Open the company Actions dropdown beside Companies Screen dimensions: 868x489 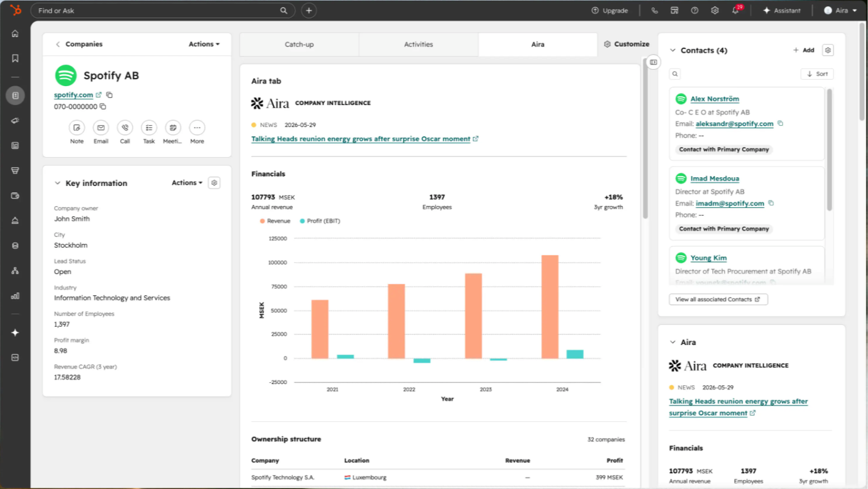click(x=204, y=44)
